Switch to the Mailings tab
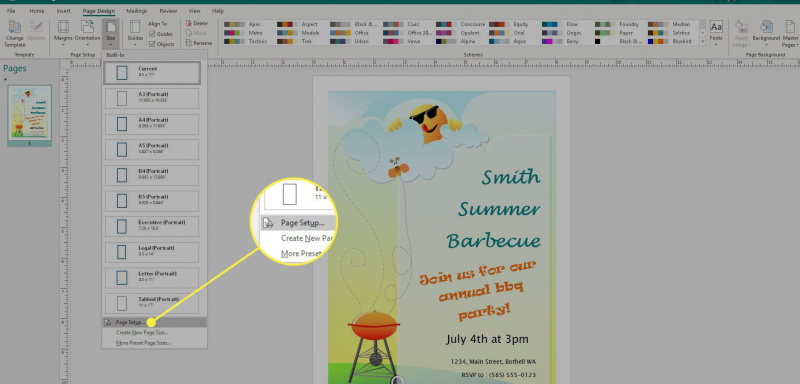Image resolution: width=800 pixels, height=384 pixels. click(137, 11)
